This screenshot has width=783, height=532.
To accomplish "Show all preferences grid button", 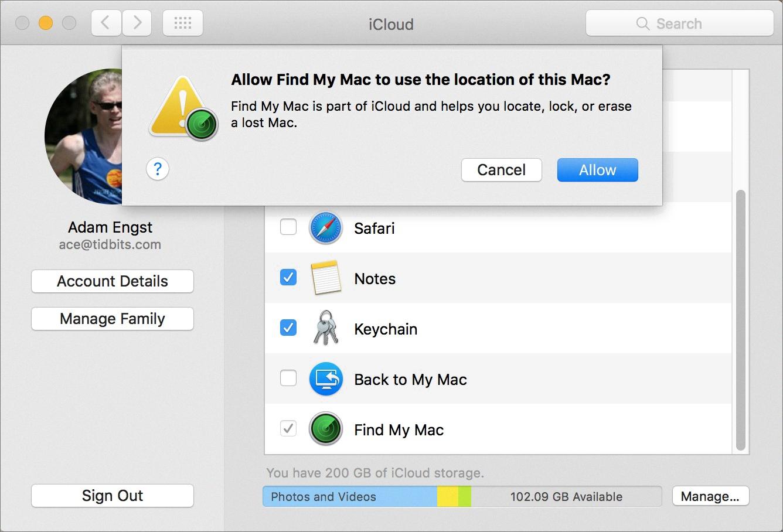I will 183,23.
